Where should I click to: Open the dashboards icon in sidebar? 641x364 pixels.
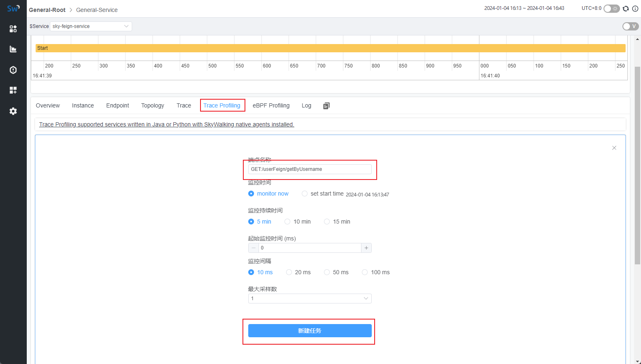pyautogui.click(x=13, y=28)
